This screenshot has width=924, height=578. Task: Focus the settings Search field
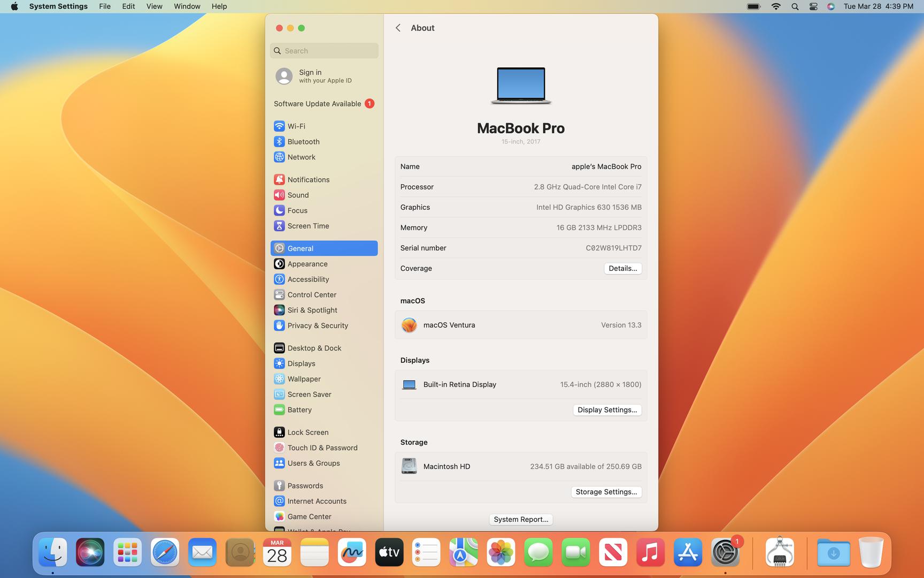[324, 51]
